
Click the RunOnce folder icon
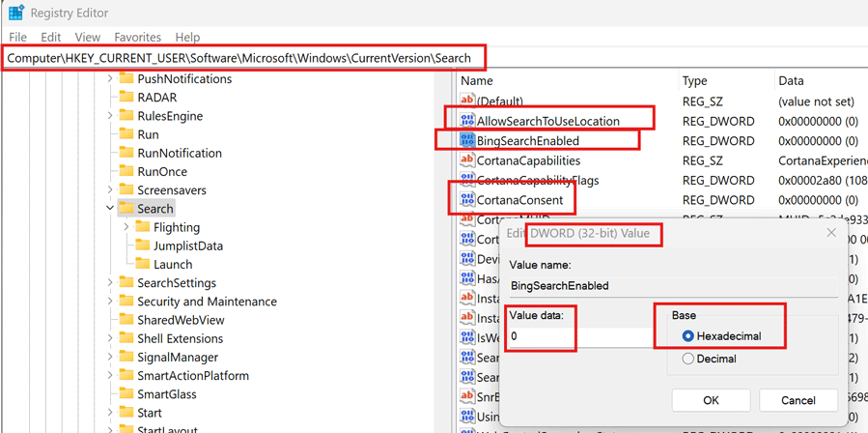(127, 172)
